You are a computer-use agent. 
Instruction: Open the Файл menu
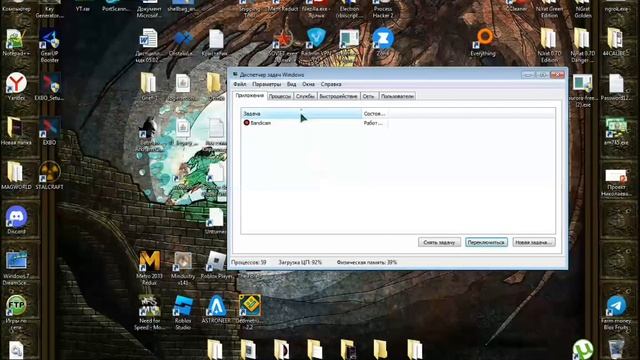pos(240,84)
